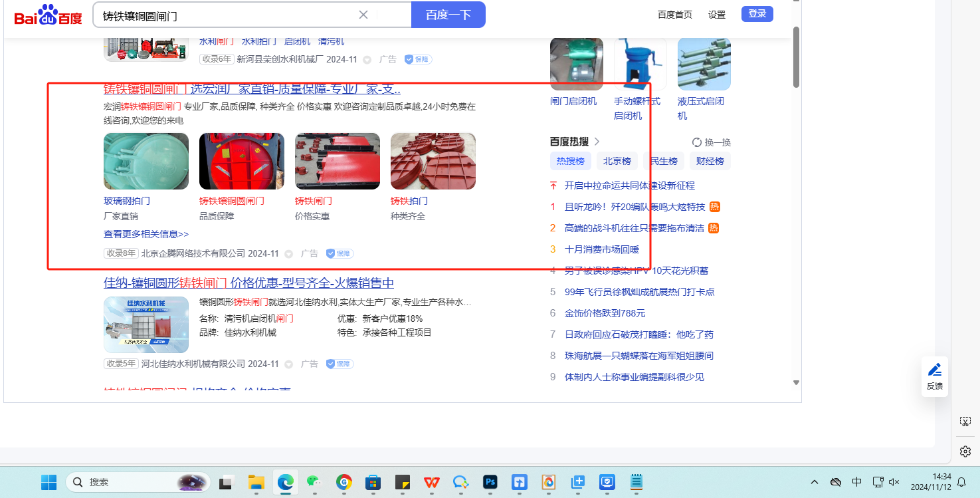Click the 铸铁拍门 product link
The image size is (980, 498).
pos(409,201)
